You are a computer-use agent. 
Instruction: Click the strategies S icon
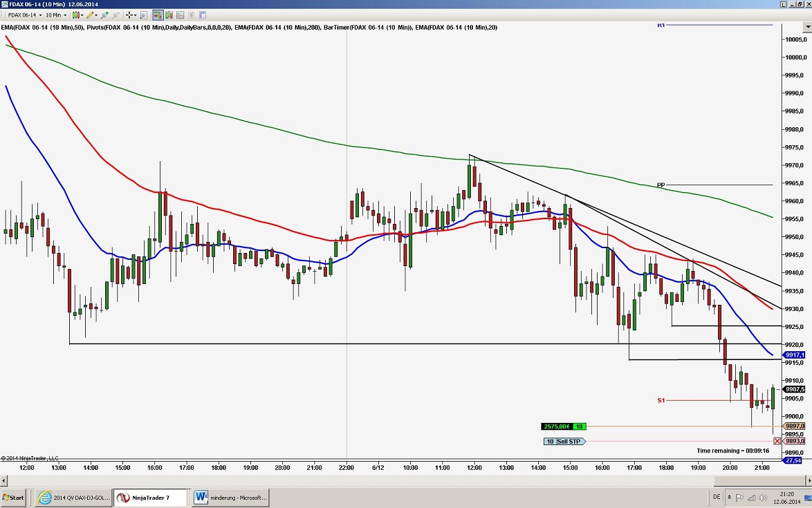pos(192,15)
